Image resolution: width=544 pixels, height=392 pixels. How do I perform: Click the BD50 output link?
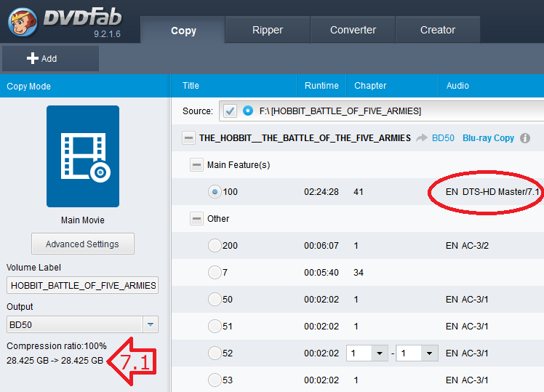pos(443,138)
